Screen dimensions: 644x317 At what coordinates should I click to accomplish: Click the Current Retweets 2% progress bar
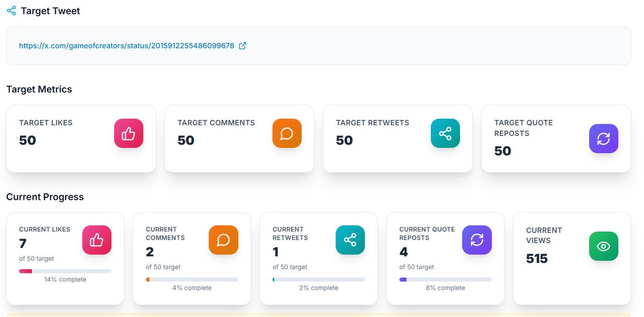tap(319, 279)
